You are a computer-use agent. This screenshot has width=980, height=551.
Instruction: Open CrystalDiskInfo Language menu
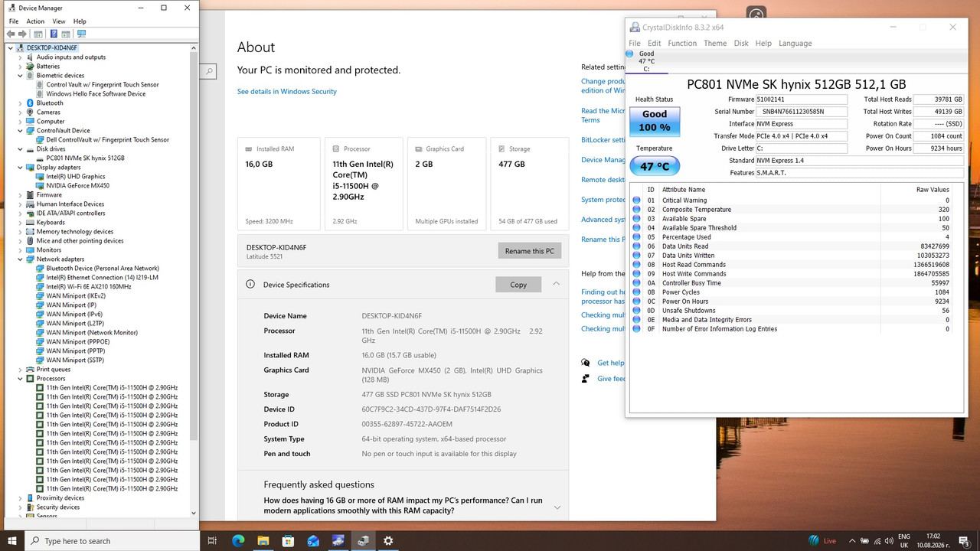(x=795, y=44)
